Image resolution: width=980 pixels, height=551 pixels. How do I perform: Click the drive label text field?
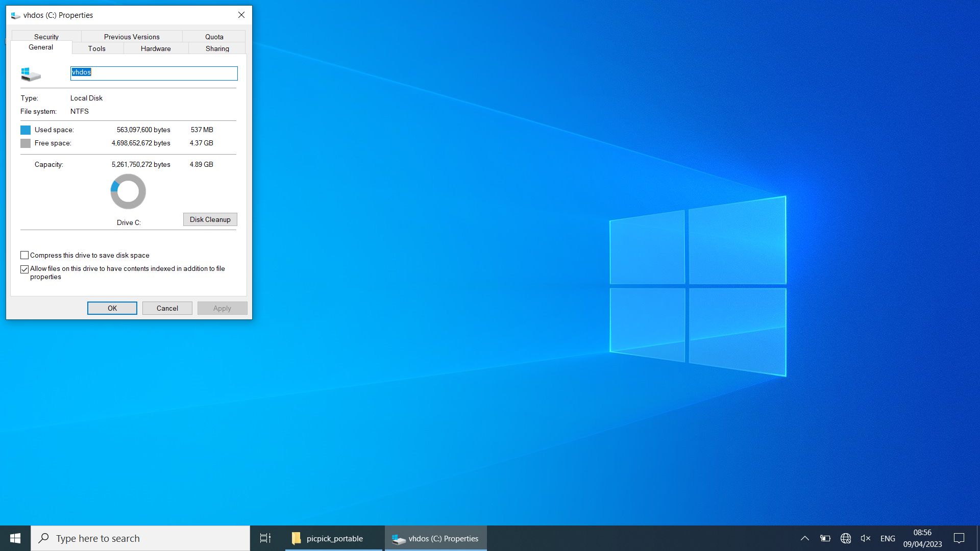[x=154, y=73]
